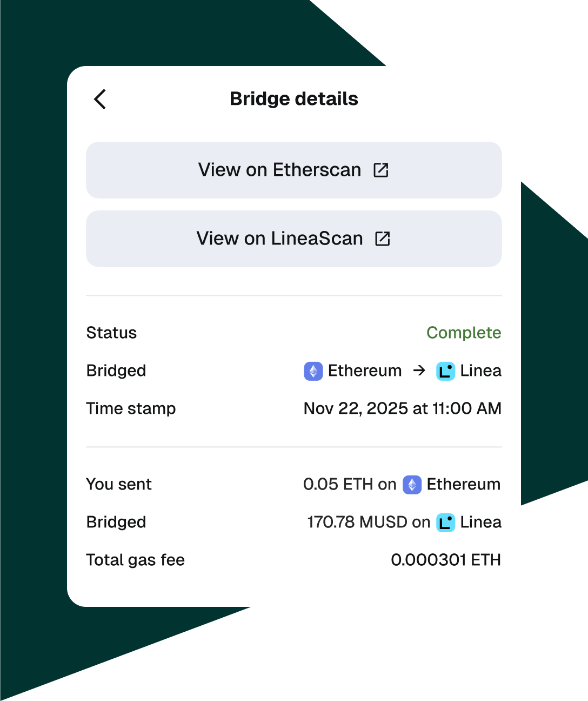This screenshot has height=701, width=588.
Task: Select the Bridge details title
Action: click(293, 99)
